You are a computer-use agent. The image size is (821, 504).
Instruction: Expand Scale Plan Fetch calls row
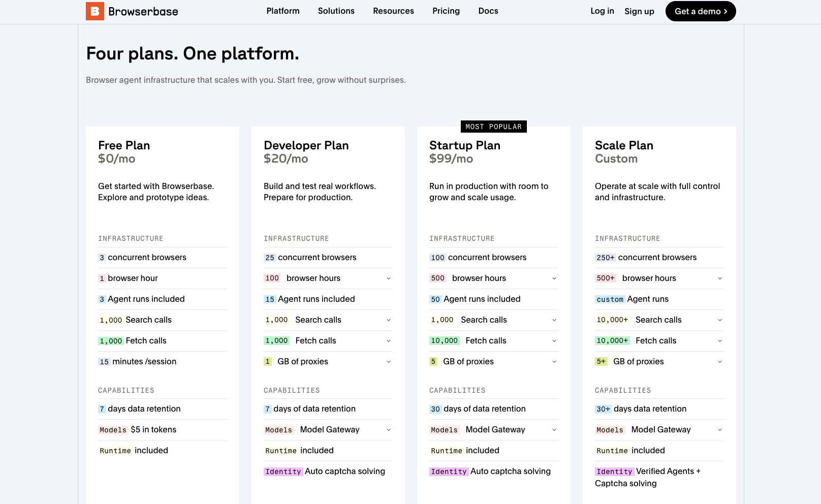[659, 341]
